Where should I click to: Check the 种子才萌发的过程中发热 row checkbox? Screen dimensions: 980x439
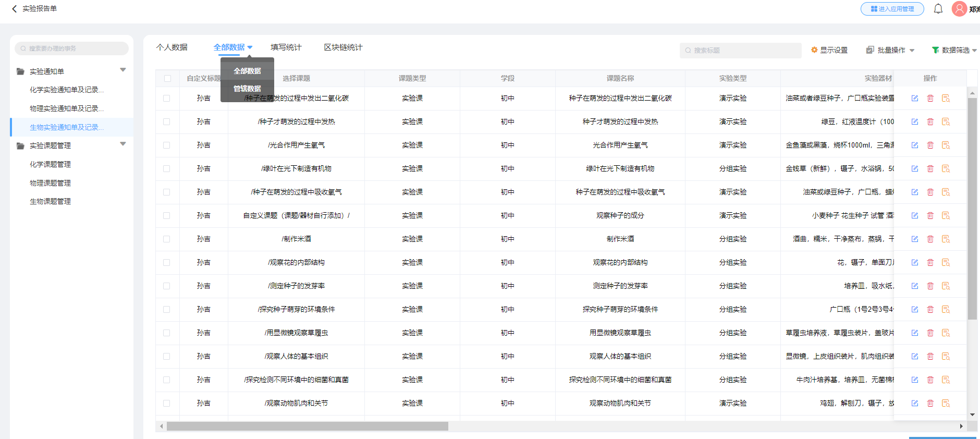coord(167,121)
